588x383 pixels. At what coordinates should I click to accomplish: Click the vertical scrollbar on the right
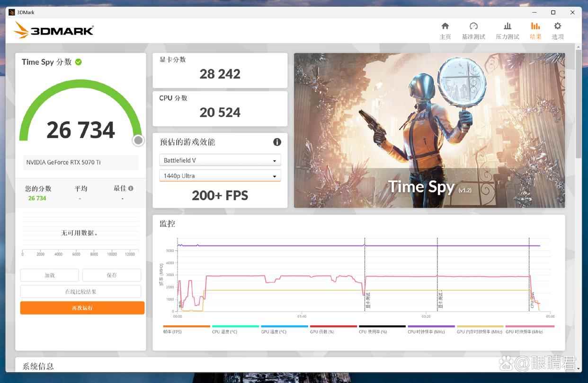click(579, 103)
